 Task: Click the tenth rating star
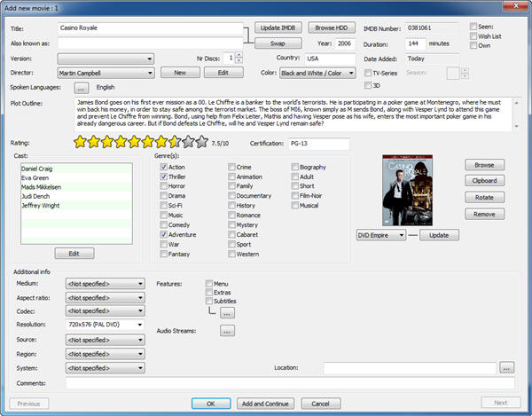pyautogui.click(x=201, y=142)
